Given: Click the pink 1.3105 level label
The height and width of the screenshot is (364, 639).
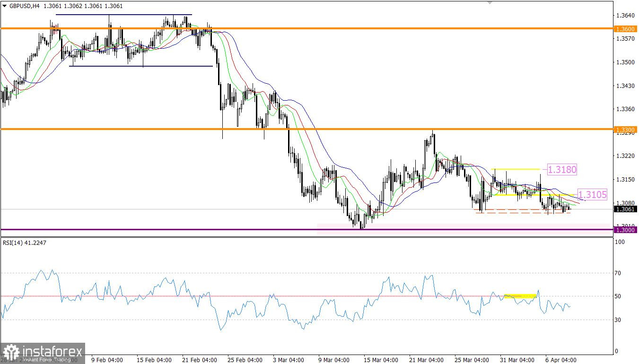Looking at the screenshot, I should 593,194.
